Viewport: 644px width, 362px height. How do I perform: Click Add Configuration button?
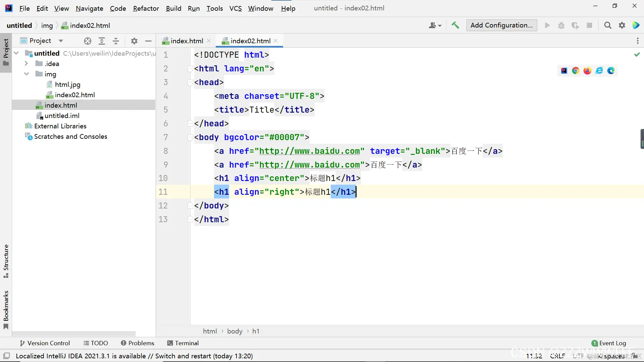(501, 25)
